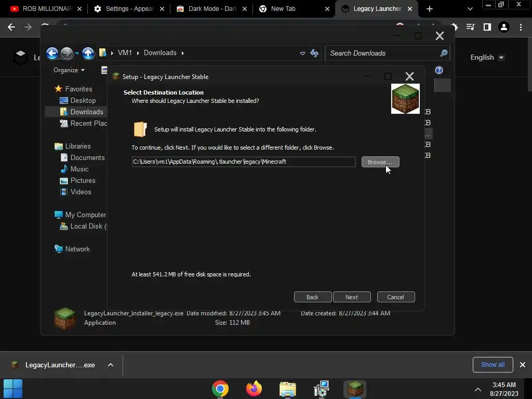
Task: Open a new Chrome tab with plus
Action: coord(430,9)
